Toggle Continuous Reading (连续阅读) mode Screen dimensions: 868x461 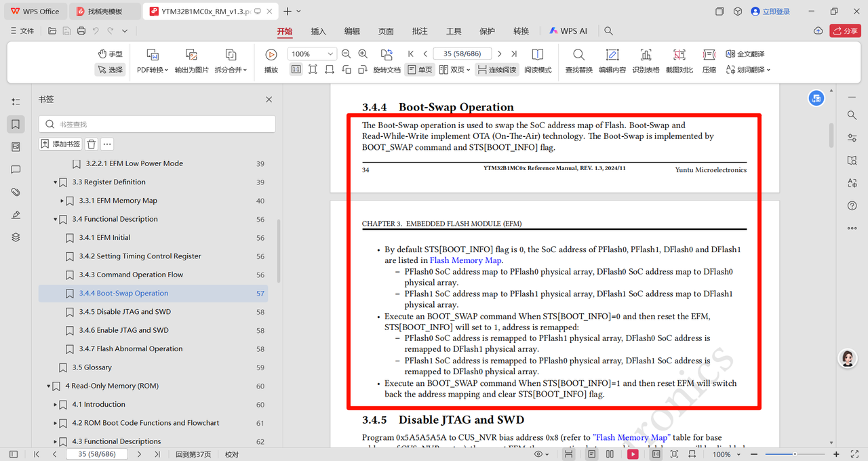coord(496,70)
